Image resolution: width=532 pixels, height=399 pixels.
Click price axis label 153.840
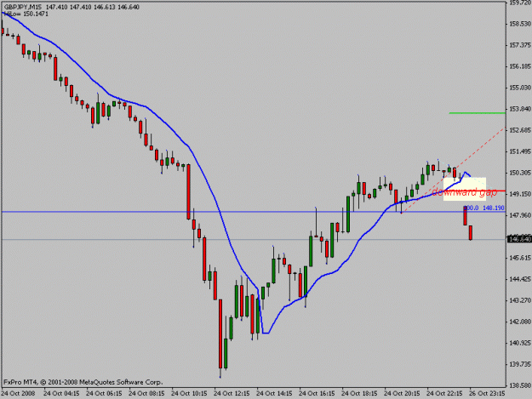[520, 109]
